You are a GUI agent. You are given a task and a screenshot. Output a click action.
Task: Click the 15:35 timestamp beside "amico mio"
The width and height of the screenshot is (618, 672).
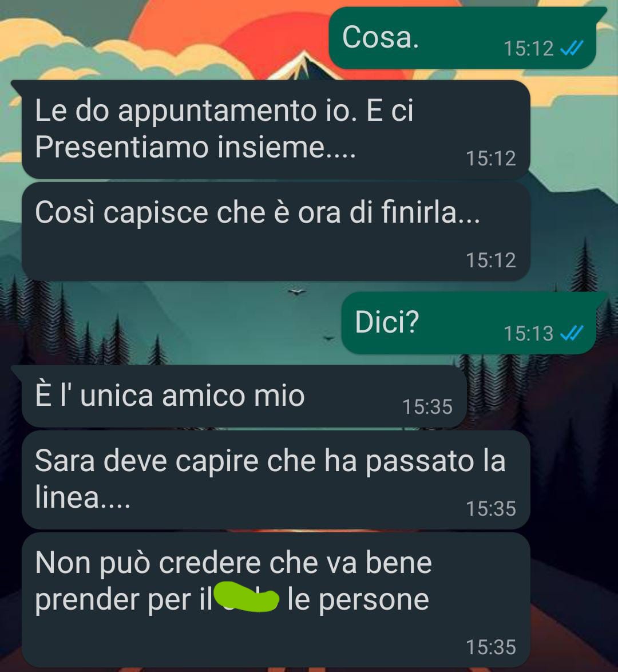[x=427, y=407]
